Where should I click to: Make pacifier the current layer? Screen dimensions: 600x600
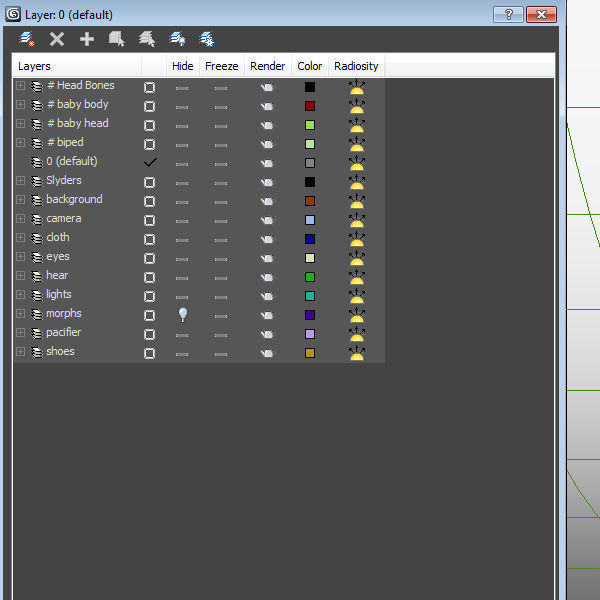click(x=150, y=334)
